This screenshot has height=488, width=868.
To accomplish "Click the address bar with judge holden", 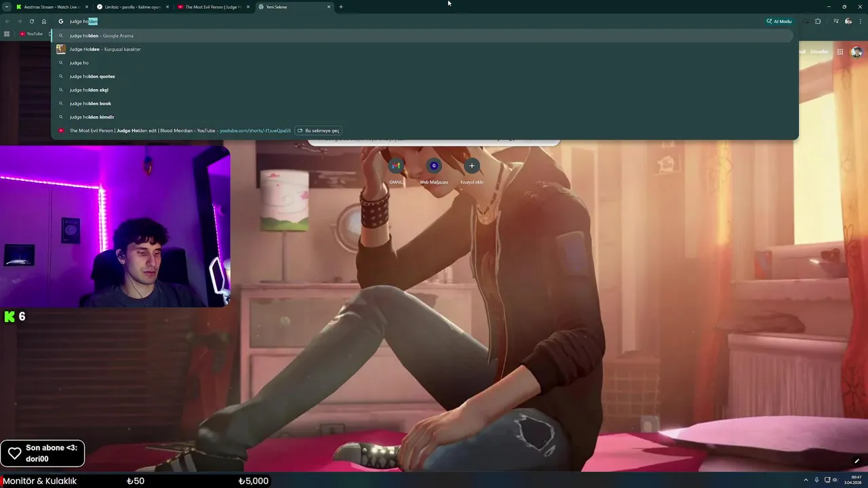I will (x=407, y=21).
